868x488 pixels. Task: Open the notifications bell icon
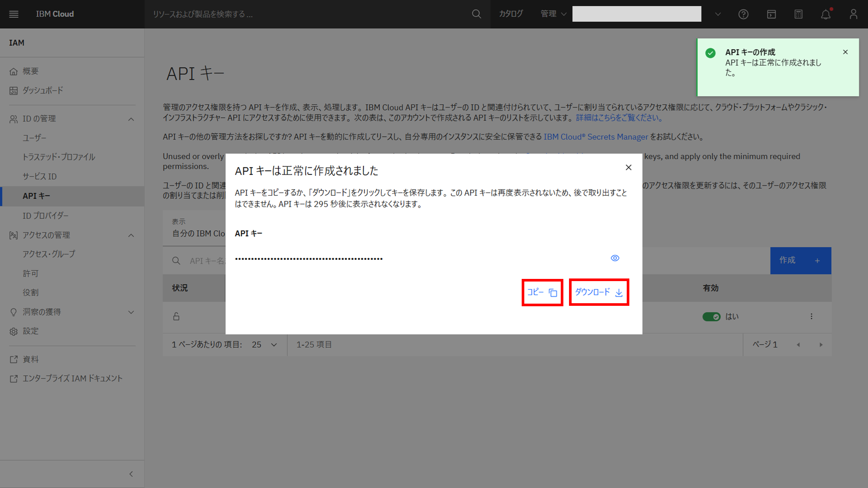(x=825, y=14)
